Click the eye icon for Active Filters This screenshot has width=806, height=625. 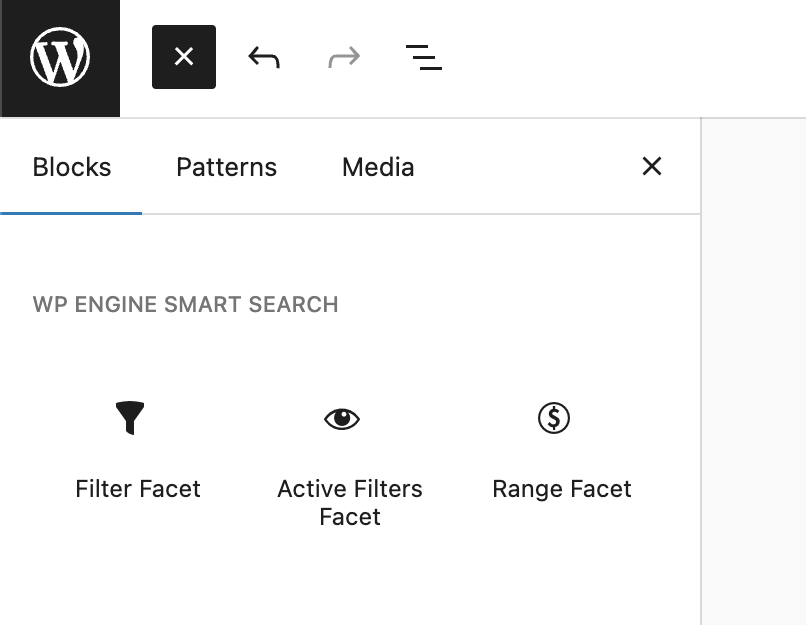coord(342,419)
